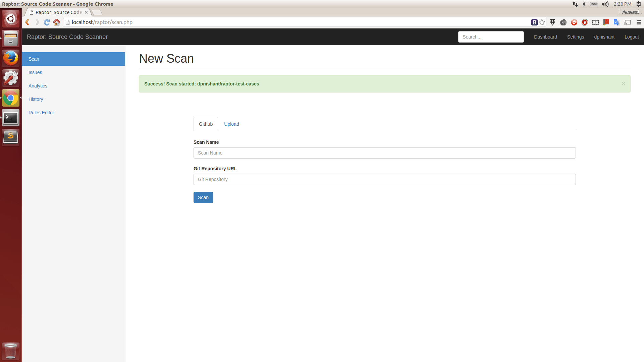
Task: Click the navbar Search box
Action: tap(491, 37)
